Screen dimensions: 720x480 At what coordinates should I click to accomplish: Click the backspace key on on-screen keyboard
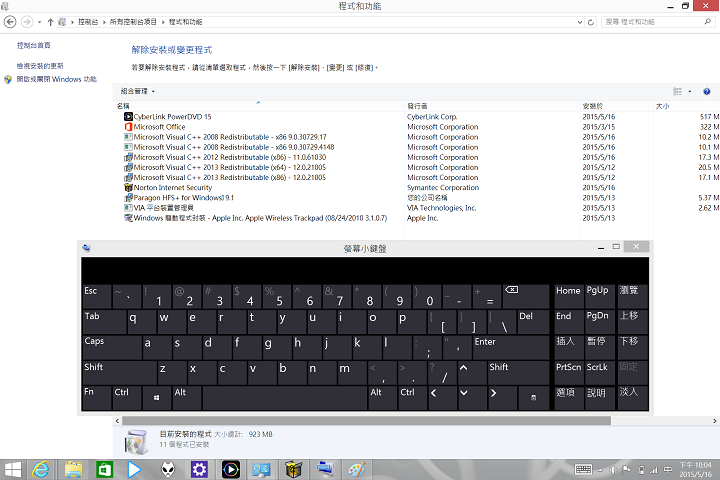coord(526,296)
